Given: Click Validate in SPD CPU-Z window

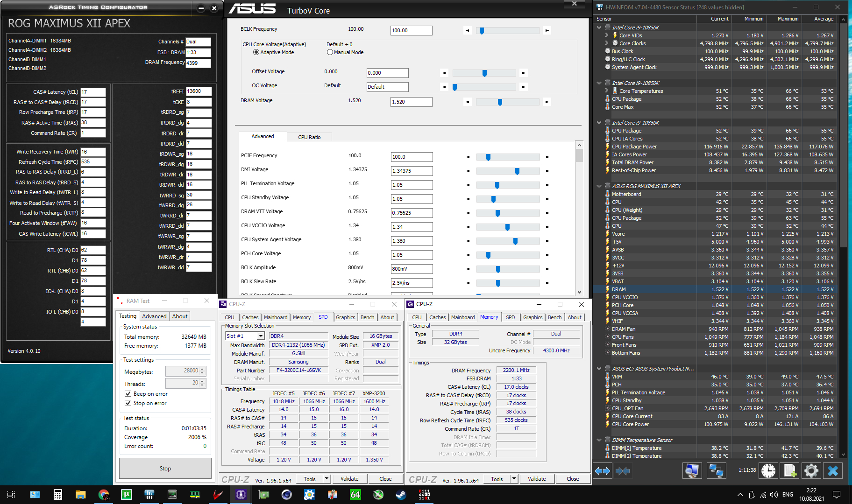Looking at the screenshot, I should coord(349,479).
